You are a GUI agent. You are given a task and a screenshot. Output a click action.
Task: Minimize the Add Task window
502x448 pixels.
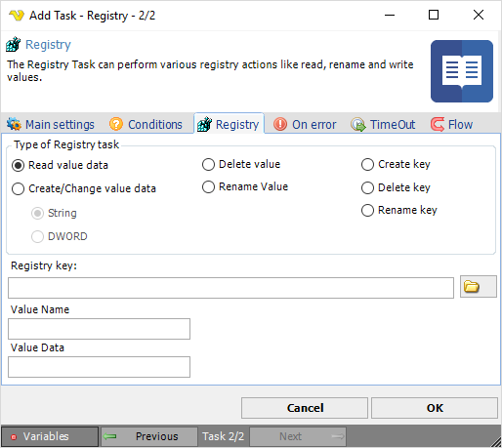pyautogui.click(x=390, y=15)
